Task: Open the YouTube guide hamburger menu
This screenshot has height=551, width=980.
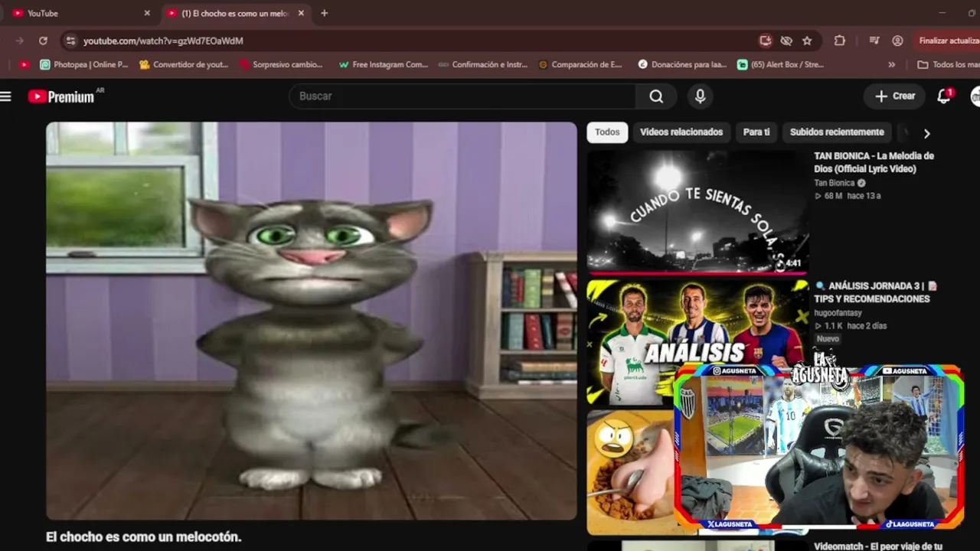Action: (6, 96)
